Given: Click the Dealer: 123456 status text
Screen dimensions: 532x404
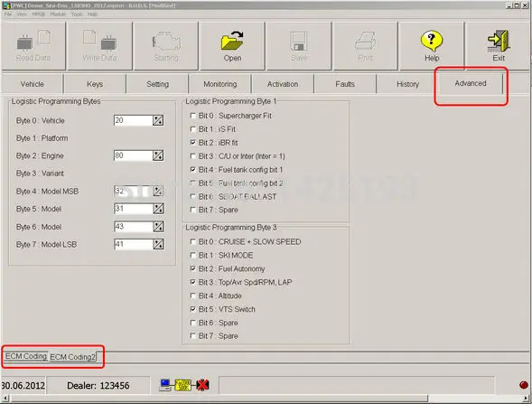Looking at the screenshot, I should click(x=98, y=386).
